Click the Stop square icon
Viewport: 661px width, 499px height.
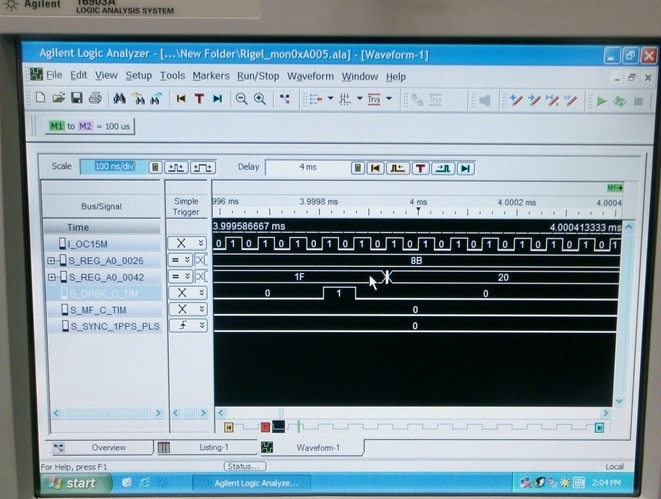[x=638, y=102]
